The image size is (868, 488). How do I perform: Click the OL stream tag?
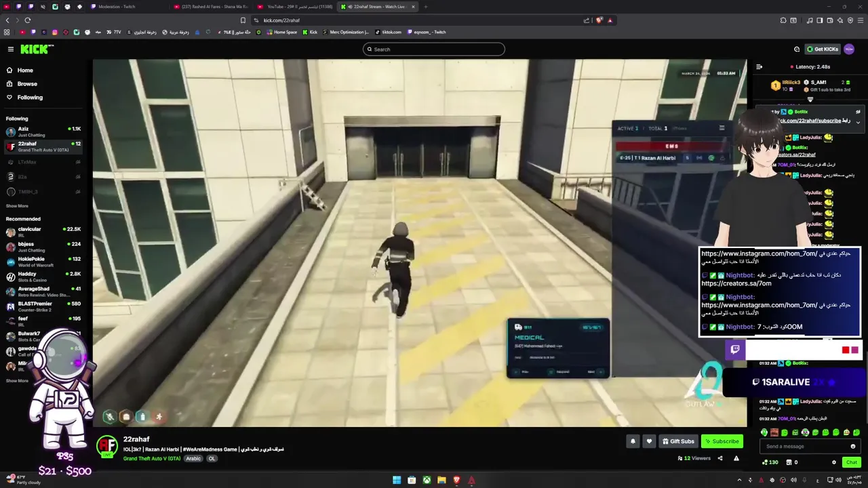(x=212, y=458)
